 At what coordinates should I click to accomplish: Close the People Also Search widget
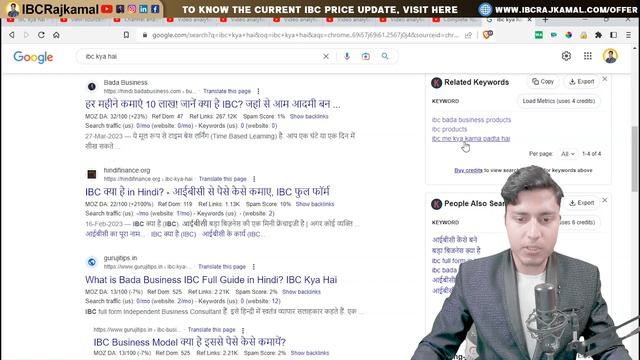tap(605, 200)
